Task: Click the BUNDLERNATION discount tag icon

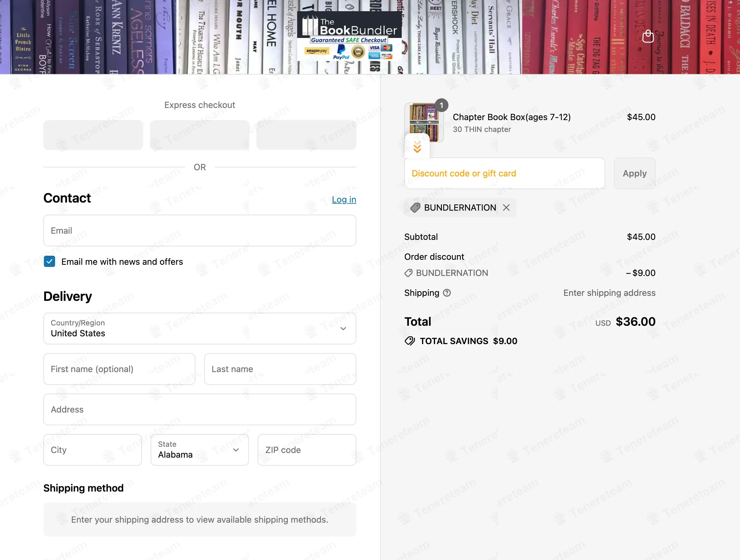Action: point(415,208)
